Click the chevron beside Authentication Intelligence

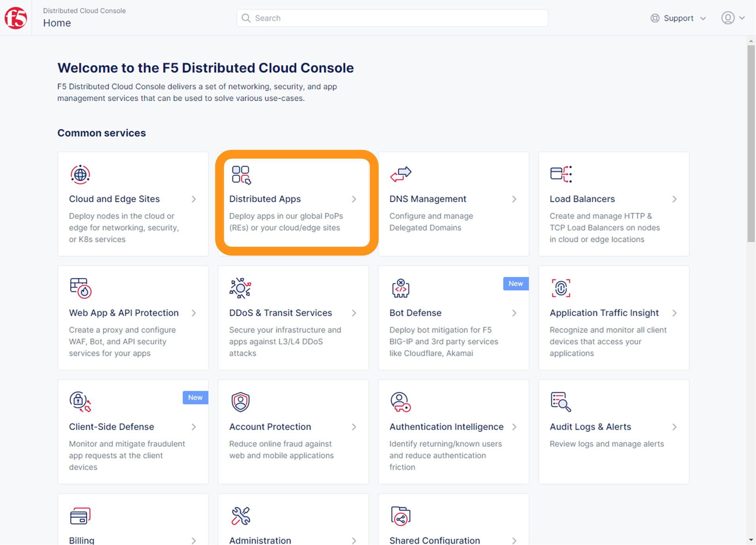pyautogui.click(x=514, y=427)
